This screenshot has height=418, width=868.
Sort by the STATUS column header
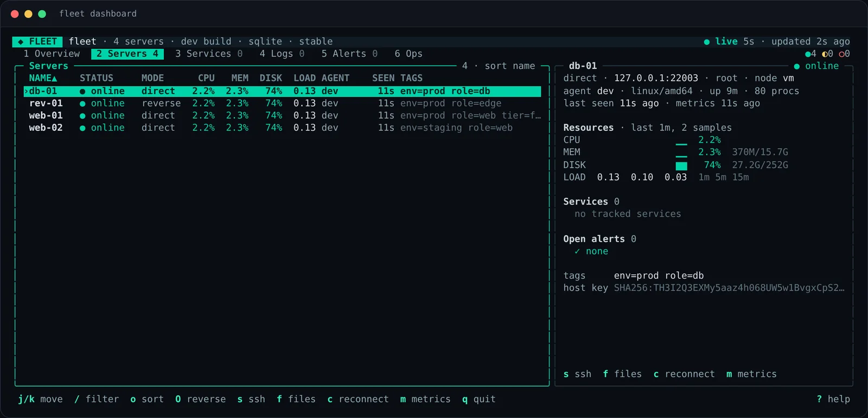97,78
